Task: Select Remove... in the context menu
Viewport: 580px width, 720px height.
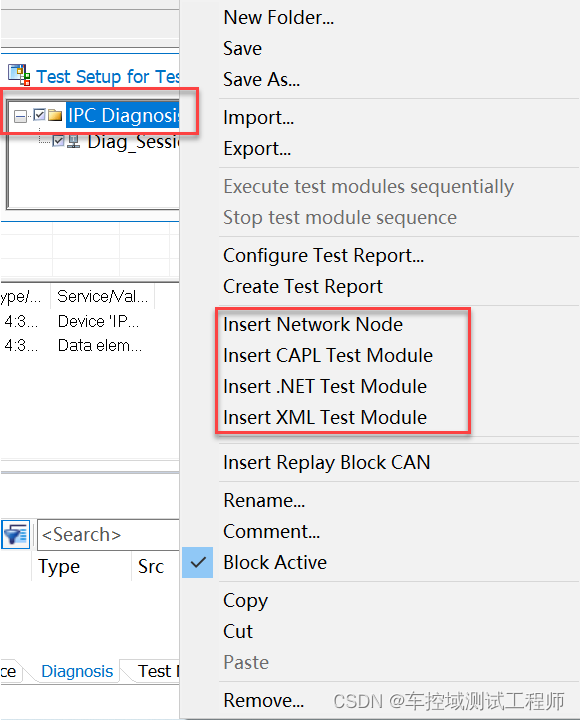Action: tap(264, 701)
